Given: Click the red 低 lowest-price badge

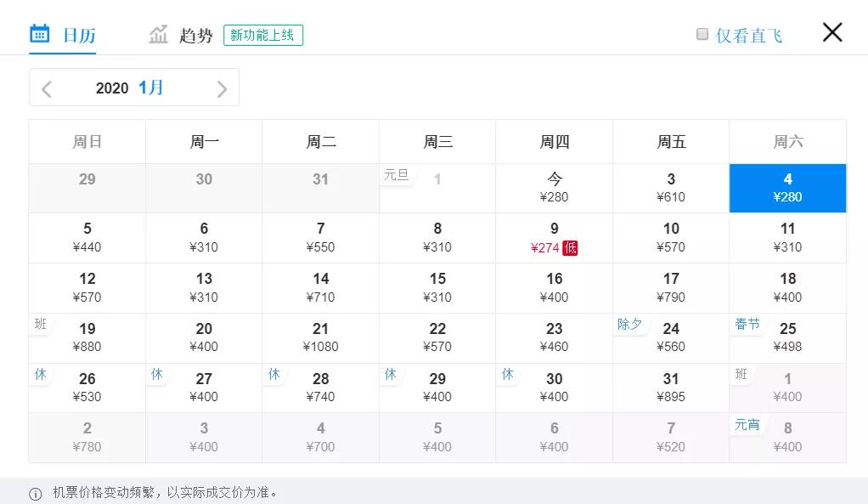Looking at the screenshot, I should pos(570,248).
